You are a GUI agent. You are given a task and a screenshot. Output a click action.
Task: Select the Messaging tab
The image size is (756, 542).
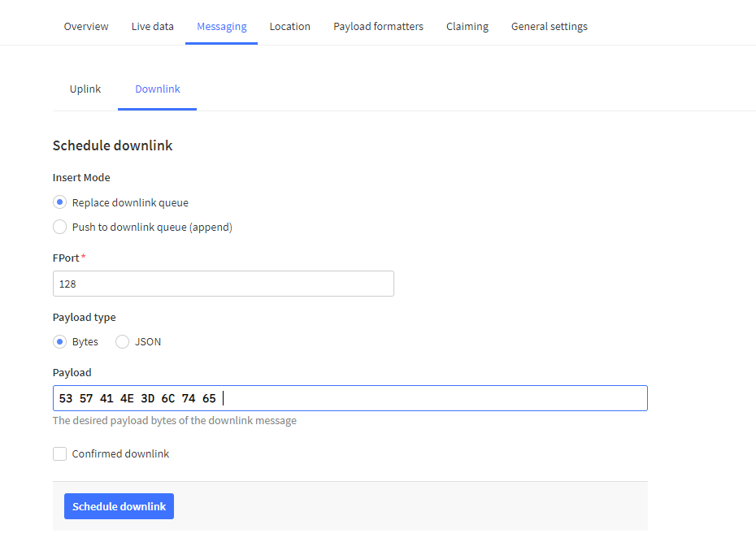point(221,26)
